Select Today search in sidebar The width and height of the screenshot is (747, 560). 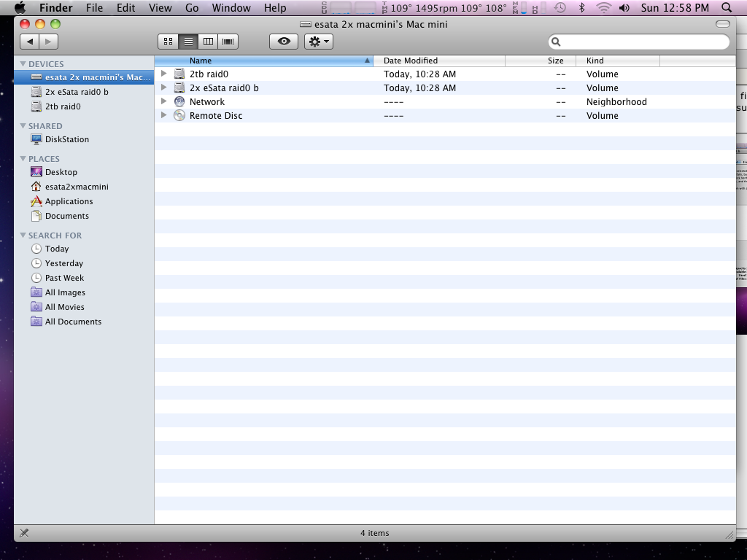point(84,249)
